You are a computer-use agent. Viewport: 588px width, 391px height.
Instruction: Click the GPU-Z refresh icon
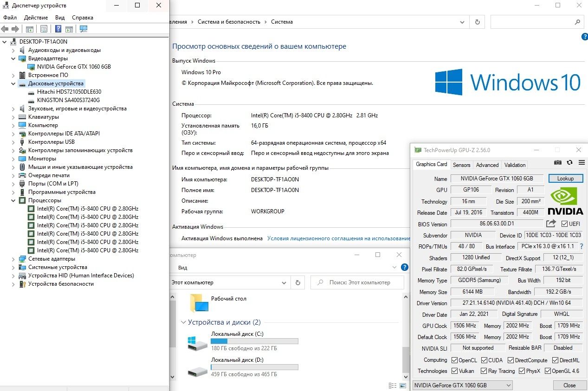coord(570,163)
